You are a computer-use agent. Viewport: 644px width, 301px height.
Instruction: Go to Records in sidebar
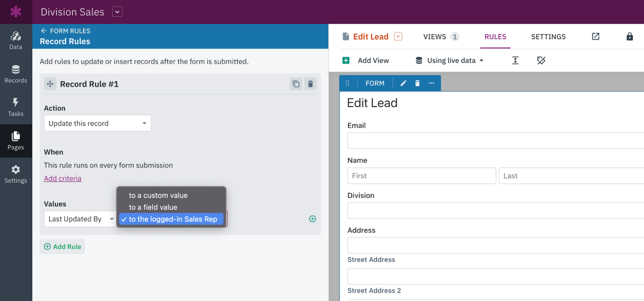click(16, 74)
